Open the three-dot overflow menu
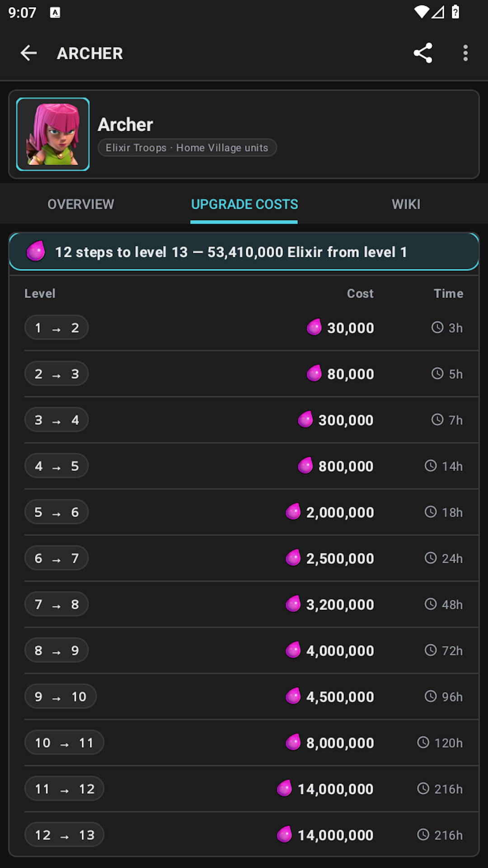This screenshot has height=868, width=488. (x=465, y=53)
